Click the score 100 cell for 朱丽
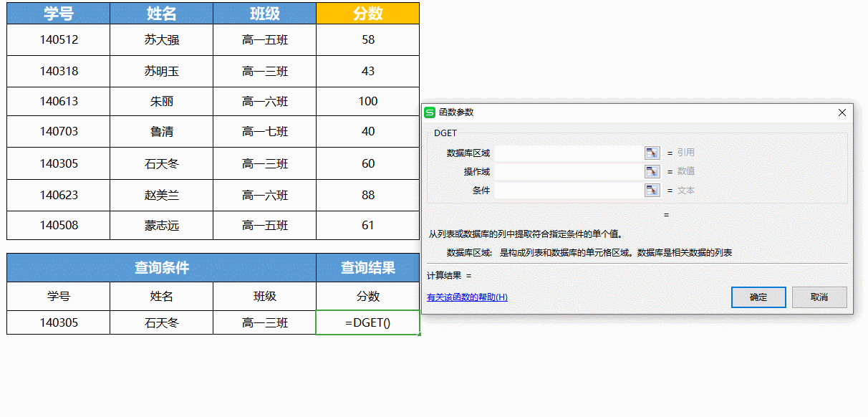The height and width of the screenshot is (417, 868). click(x=367, y=101)
